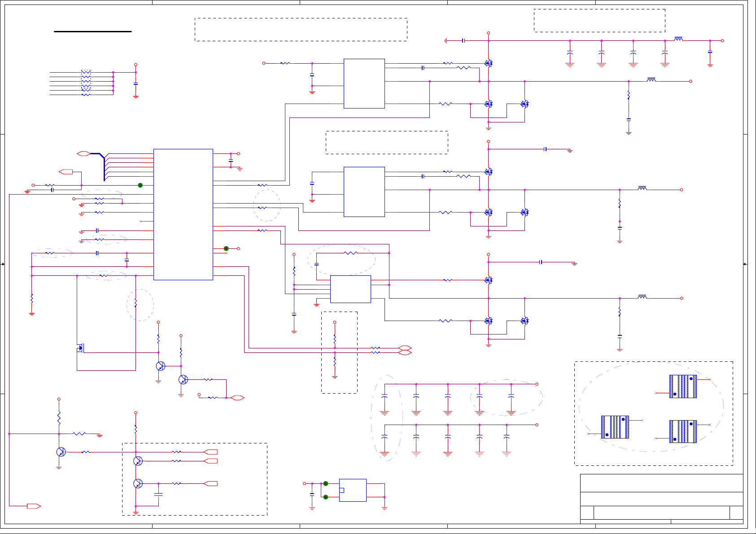The image size is (756, 534).
Task: Select the off-page port flag at bottom-left corner
Action: (34, 506)
